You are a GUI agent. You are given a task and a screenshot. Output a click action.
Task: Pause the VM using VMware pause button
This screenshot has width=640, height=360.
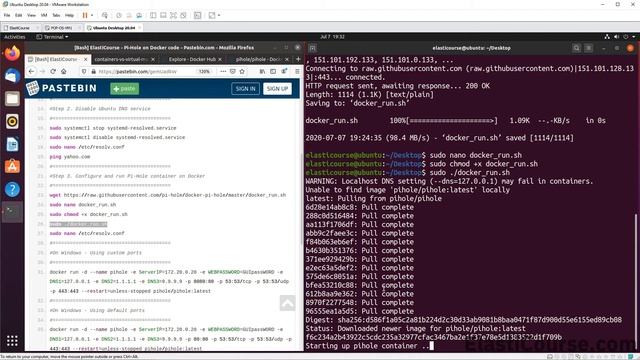(85, 15)
